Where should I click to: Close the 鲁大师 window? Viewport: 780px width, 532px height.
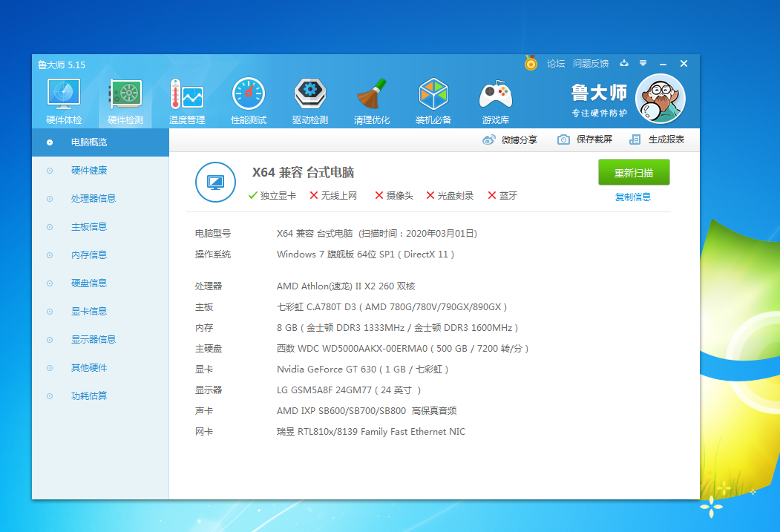[x=684, y=64]
